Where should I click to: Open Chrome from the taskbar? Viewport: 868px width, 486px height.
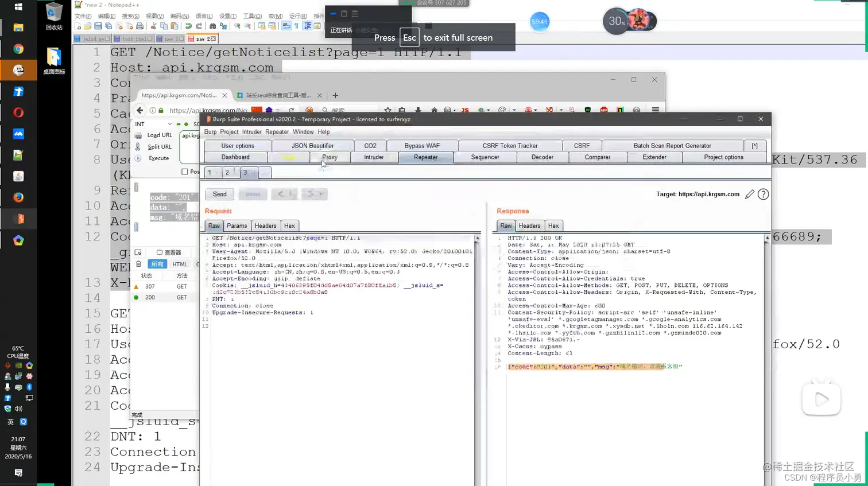pos(18,49)
